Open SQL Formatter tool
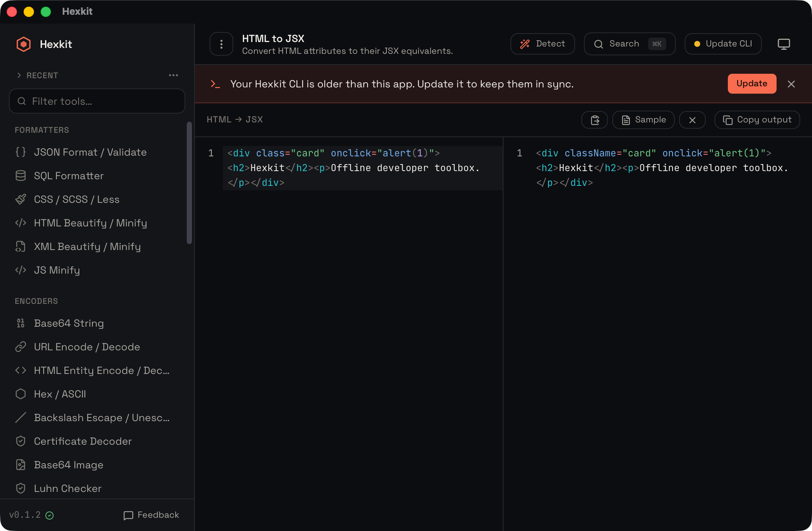The width and height of the screenshot is (812, 531). pyautogui.click(x=97, y=176)
